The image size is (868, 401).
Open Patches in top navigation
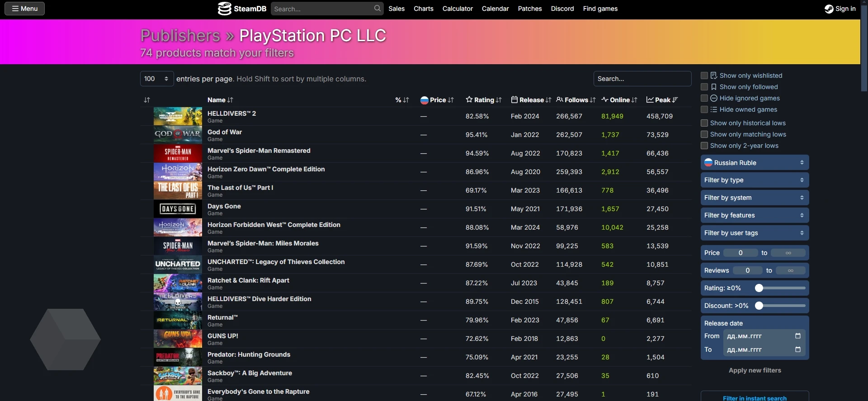tap(530, 9)
